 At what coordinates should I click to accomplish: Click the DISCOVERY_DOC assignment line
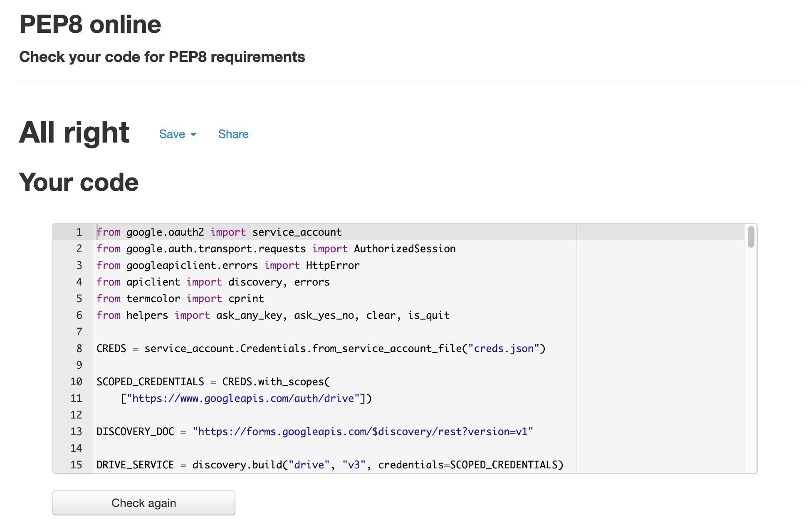coord(315,431)
